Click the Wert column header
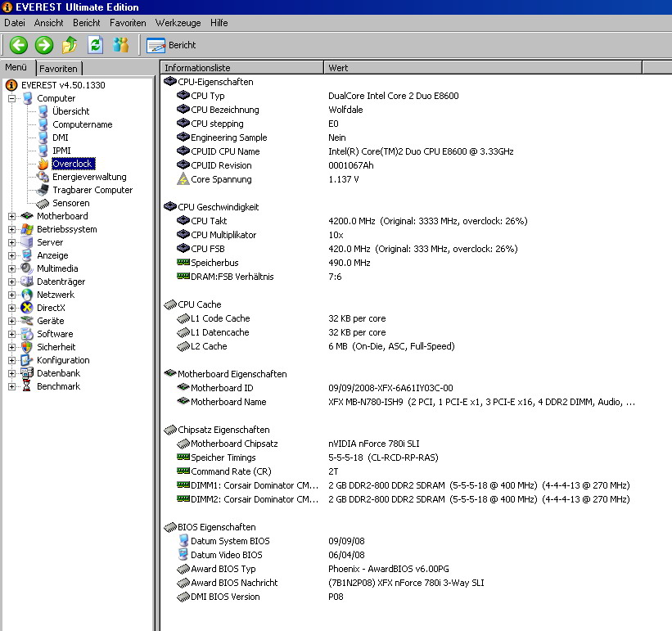This screenshot has width=672, height=631. [483, 68]
